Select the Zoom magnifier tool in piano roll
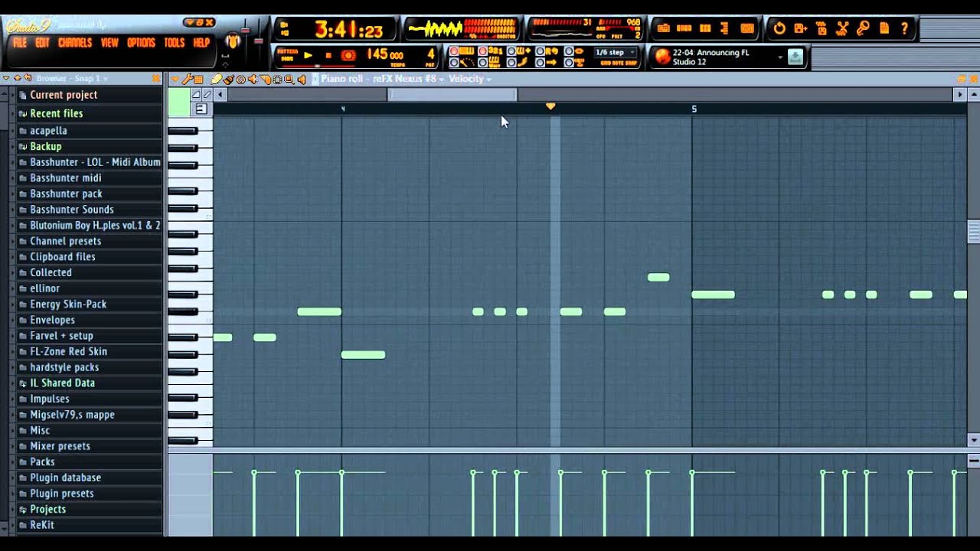The height and width of the screenshot is (551, 980). (289, 79)
